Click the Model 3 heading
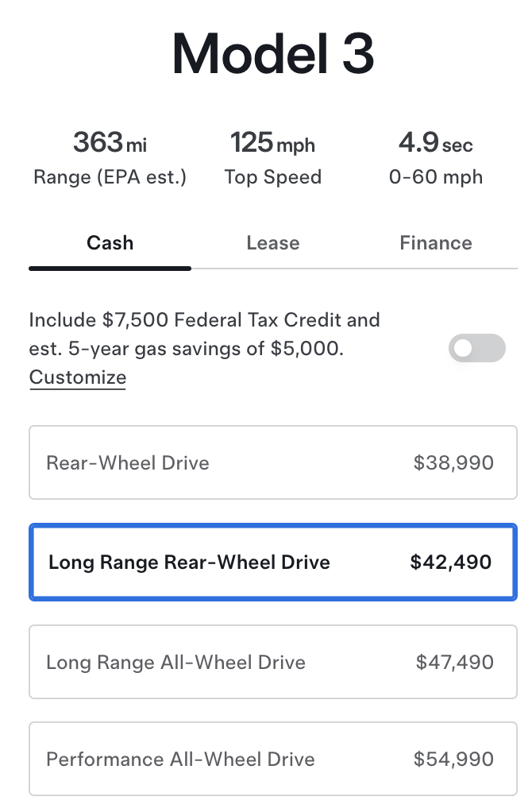 [x=272, y=54]
